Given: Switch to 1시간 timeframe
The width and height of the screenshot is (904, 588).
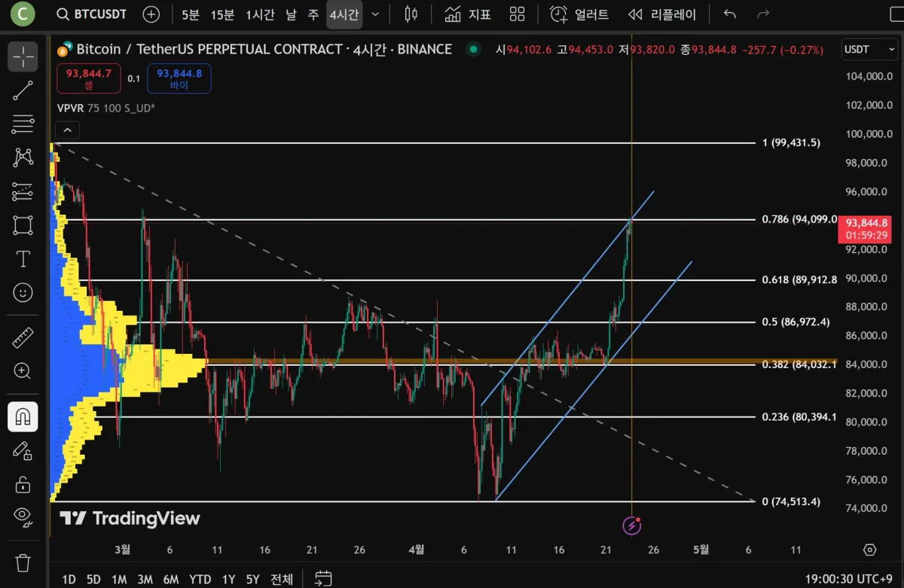Looking at the screenshot, I should [x=260, y=14].
